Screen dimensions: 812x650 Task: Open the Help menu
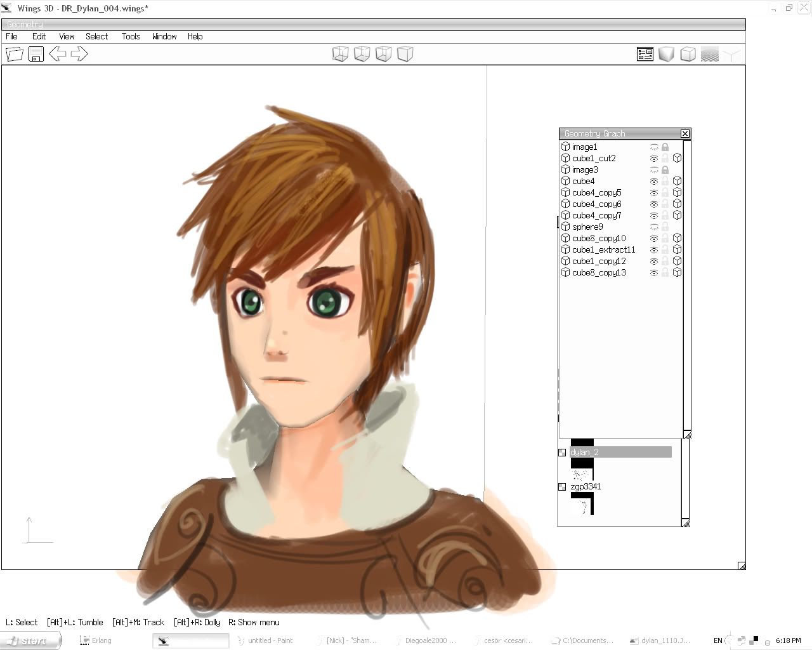[195, 36]
